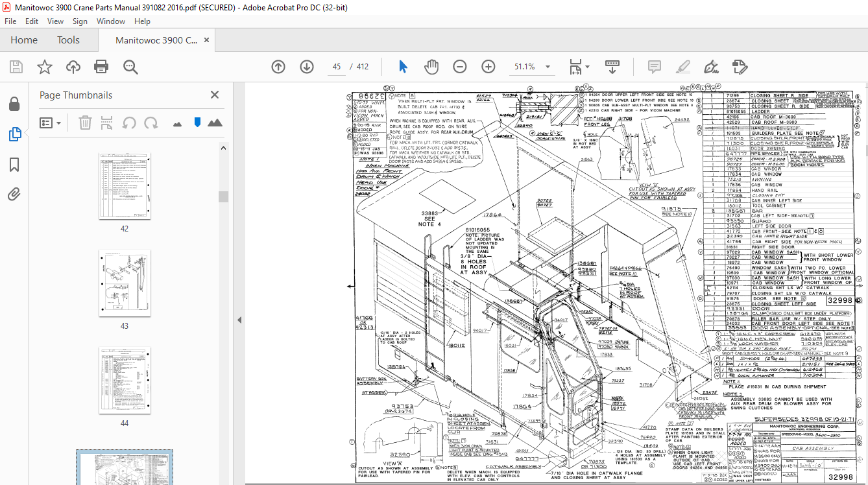This screenshot has width=868, height=485.
Task: Open the fit page options dropdown
Action: tap(579, 67)
